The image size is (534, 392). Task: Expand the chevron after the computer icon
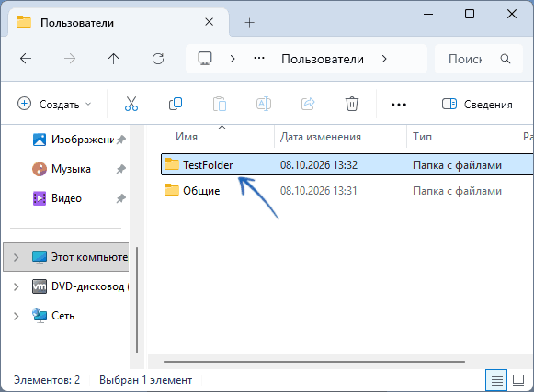[233, 59]
